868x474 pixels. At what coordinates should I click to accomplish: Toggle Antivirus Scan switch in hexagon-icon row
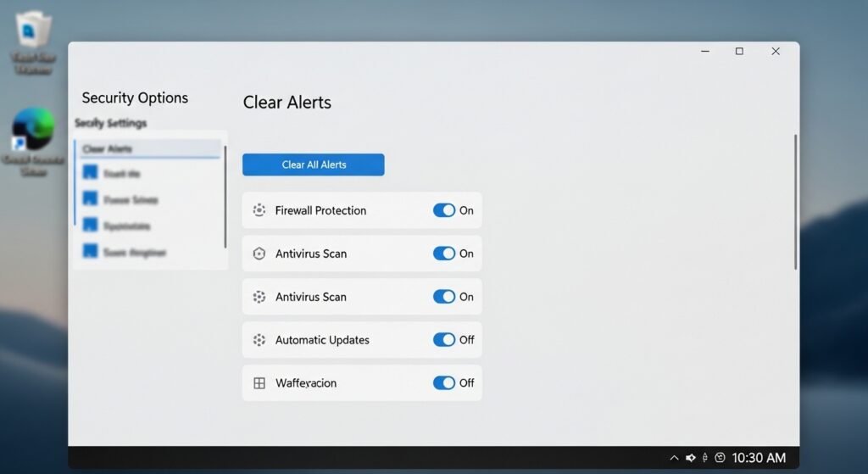[x=444, y=254]
